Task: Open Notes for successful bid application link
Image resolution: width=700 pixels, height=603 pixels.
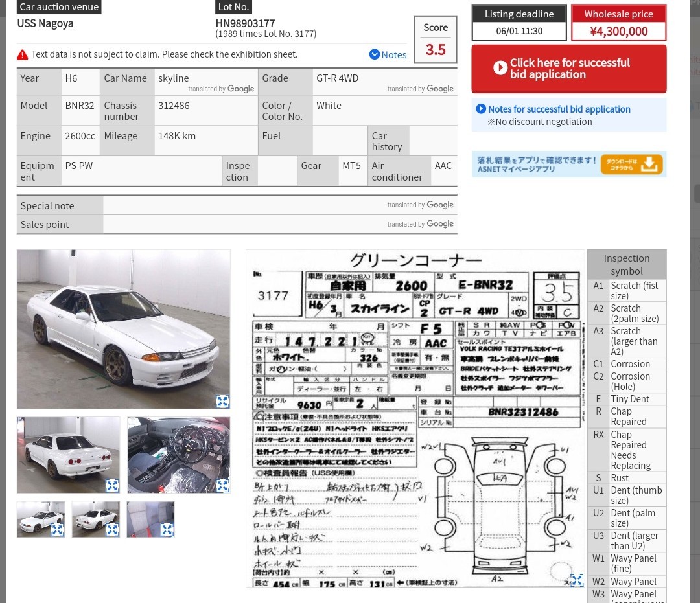Action: (559, 109)
